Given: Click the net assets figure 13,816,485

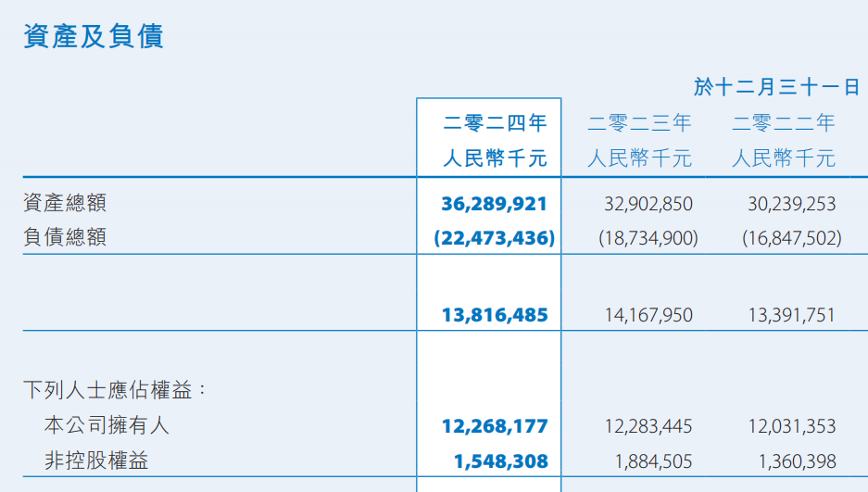Looking at the screenshot, I should [x=495, y=315].
